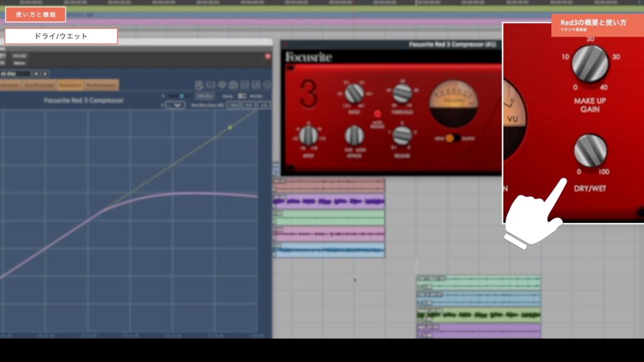Select the purple clip at the bottom right

point(479,331)
